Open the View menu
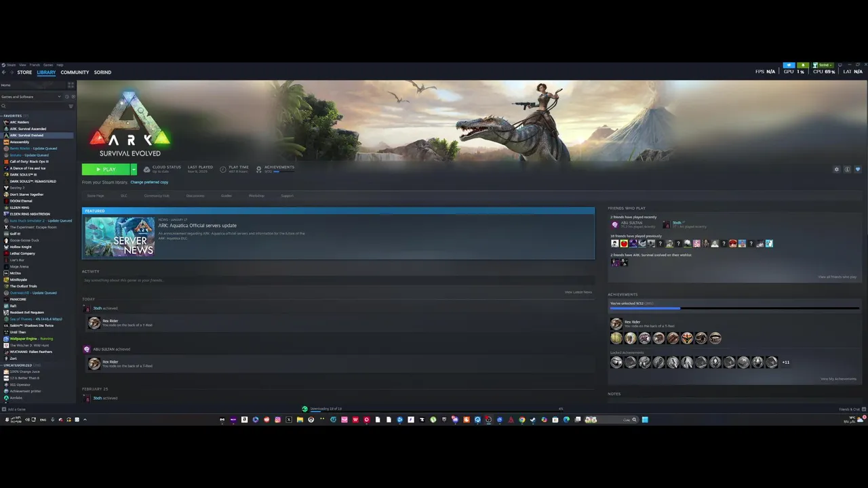 [22, 65]
